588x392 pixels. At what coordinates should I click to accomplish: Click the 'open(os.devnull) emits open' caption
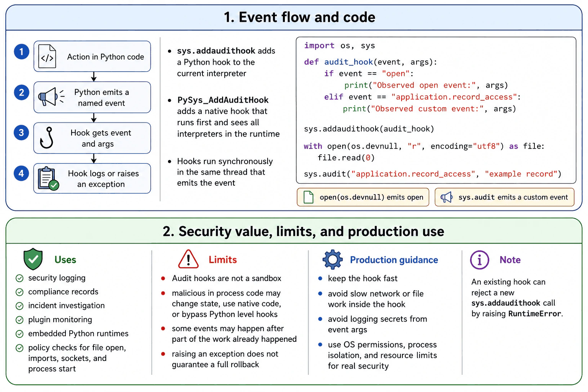371,197
